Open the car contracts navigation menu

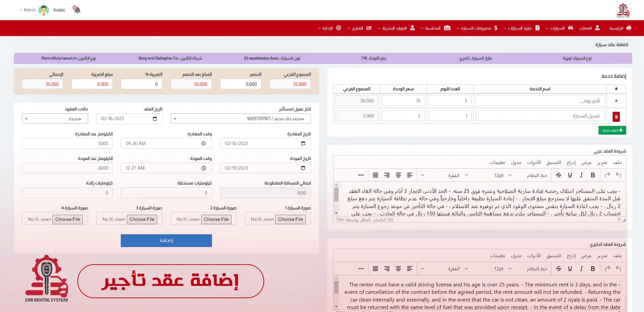pyautogui.click(x=521, y=28)
